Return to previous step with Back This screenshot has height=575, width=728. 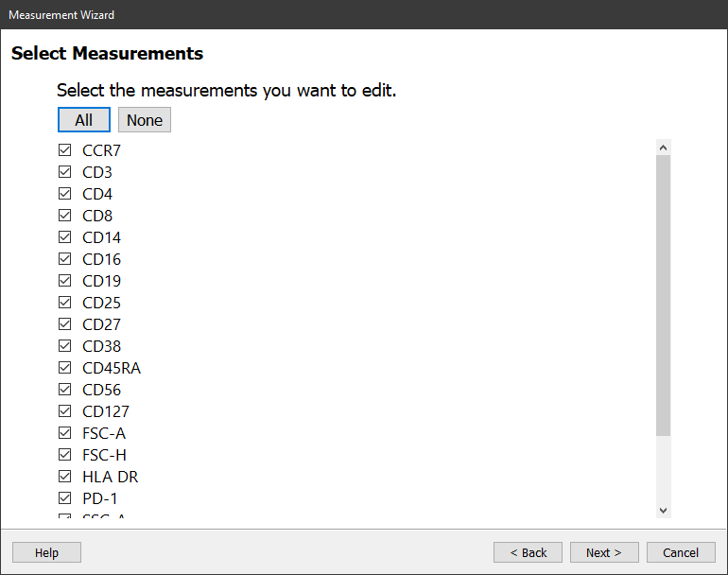pyautogui.click(x=528, y=552)
